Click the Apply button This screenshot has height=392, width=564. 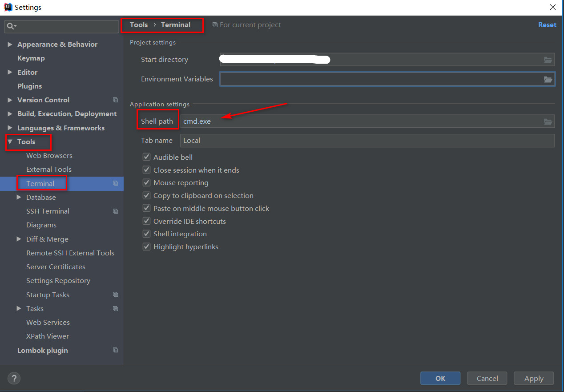tap(534, 378)
